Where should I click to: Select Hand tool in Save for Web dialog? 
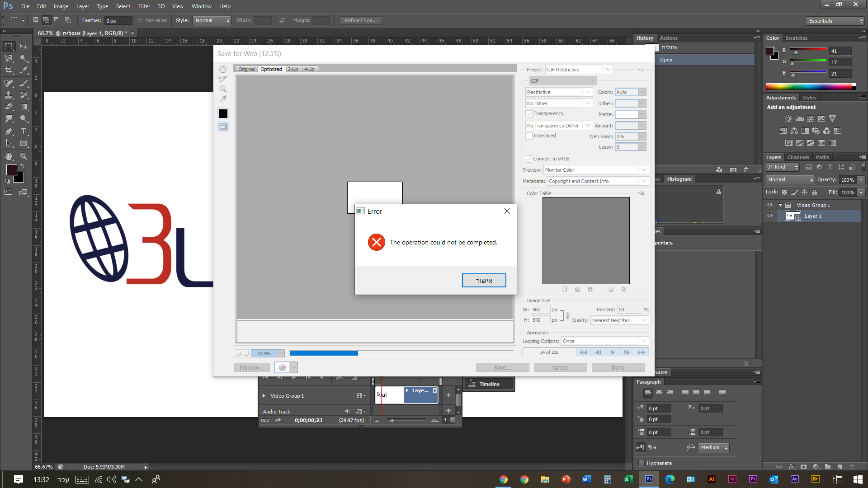[x=223, y=69]
